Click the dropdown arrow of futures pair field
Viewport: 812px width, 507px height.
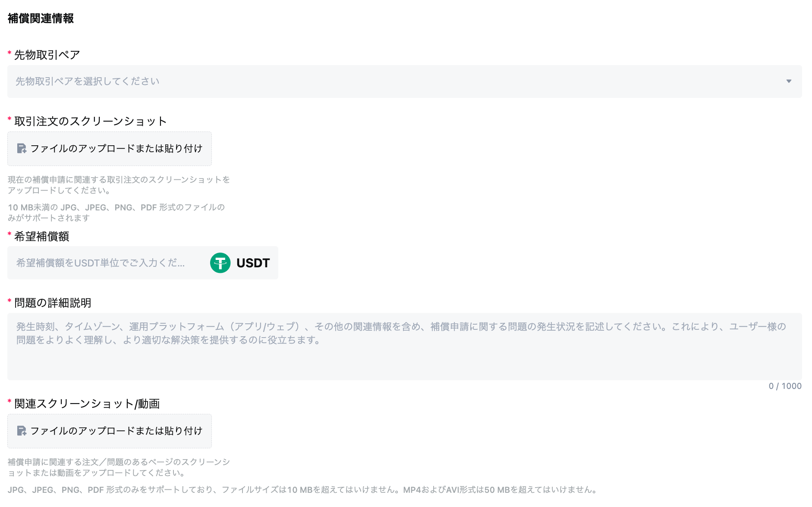point(789,81)
